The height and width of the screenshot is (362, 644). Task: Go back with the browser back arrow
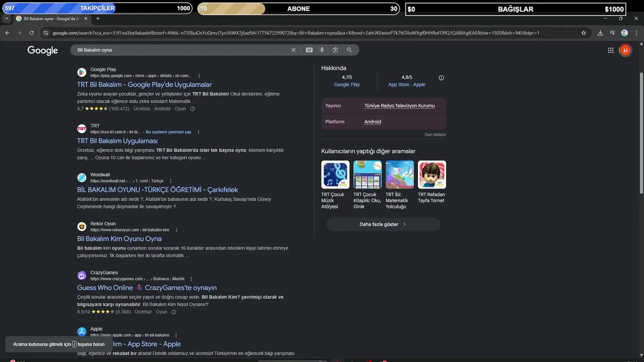tap(7, 33)
